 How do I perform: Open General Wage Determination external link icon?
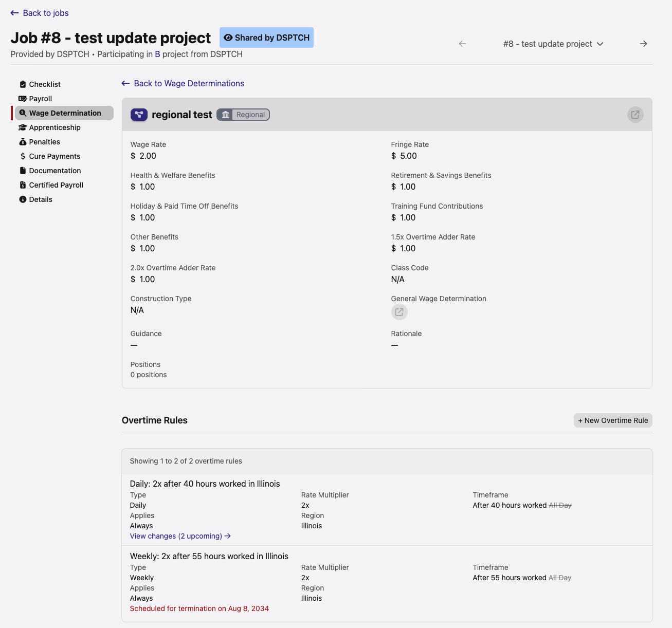(x=399, y=312)
